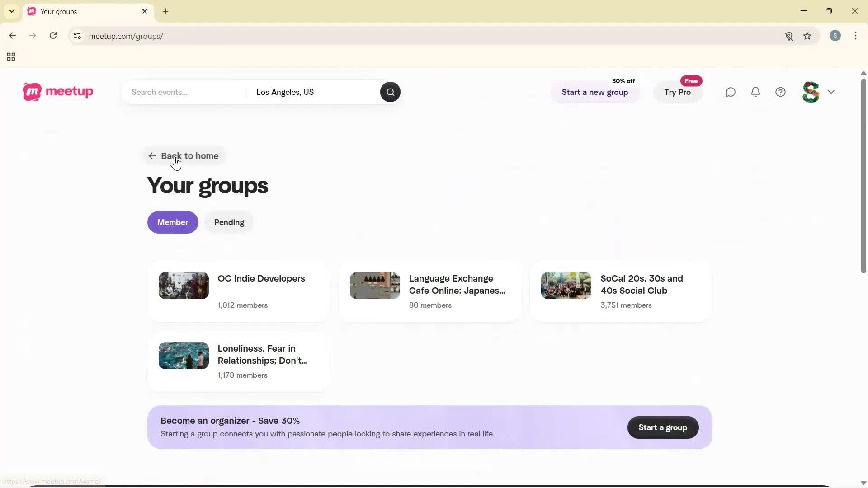Open the browser tab groups icon
This screenshot has width=868, height=488.
[x=11, y=56]
